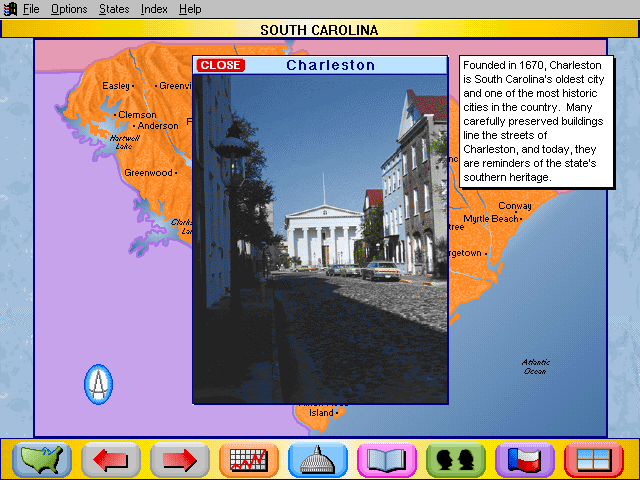Open the open book icon

click(x=387, y=460)
